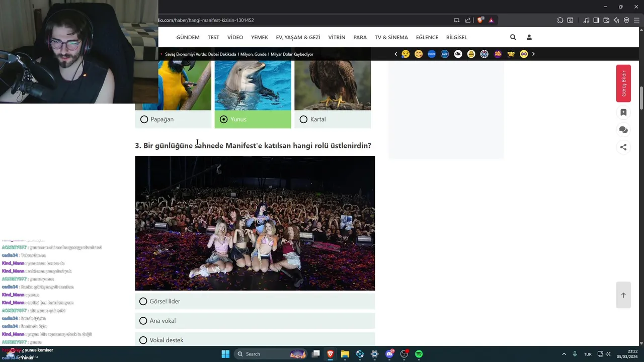Viewport: 644px width, 362px height.
Task: Open the GÜNDEM menu item
Action: 188,37
